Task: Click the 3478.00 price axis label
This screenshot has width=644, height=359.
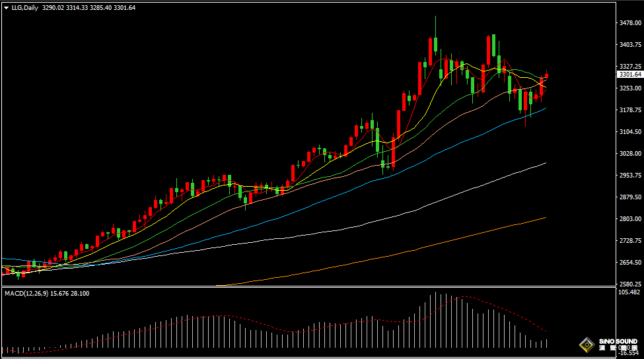Action: tap(631, 23)
